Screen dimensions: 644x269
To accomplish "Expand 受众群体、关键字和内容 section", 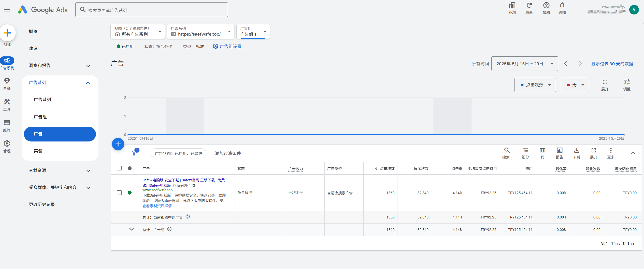I will [x=88, y=187].
